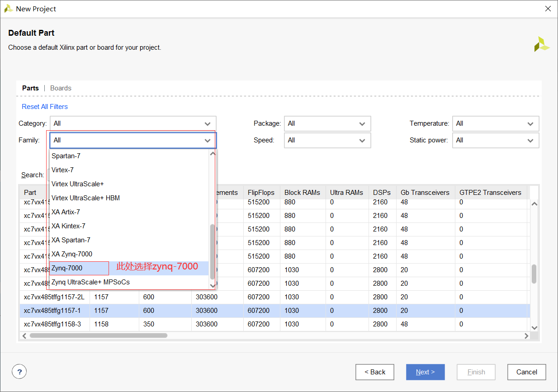Sort by Gb Transceivers column header
Viewport: 558px width, 392px height.
425,193
